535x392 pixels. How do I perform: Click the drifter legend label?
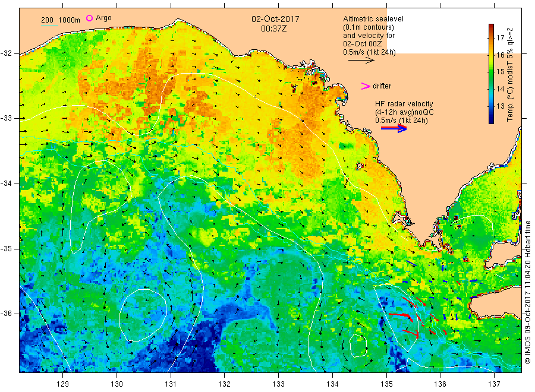click(x=382, y=86)
